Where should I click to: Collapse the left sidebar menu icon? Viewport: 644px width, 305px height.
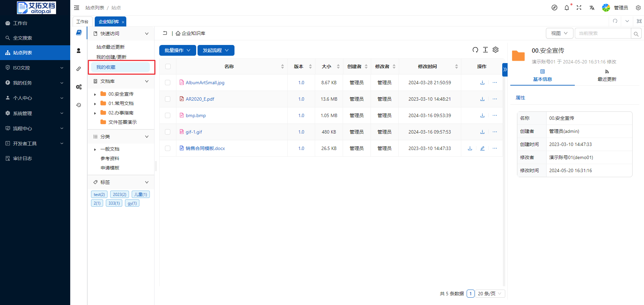[77, 8]
